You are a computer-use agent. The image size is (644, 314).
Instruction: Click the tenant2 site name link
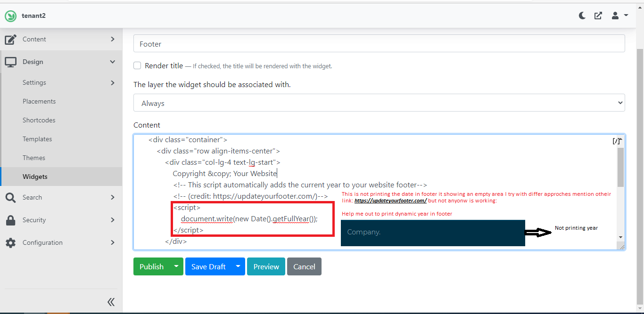pos(33,16)
